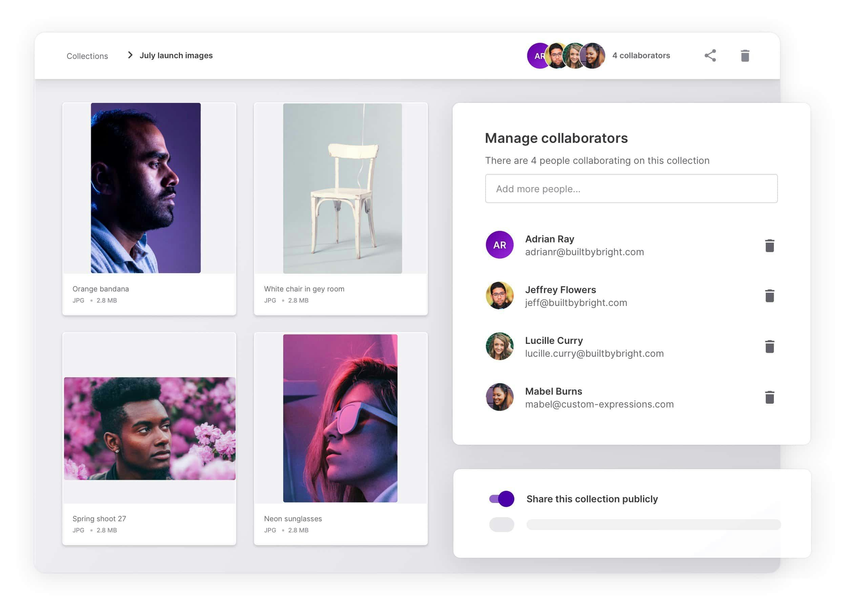Focus the Add more people field
Screen dimensions: 864x616
click(631, 189)
